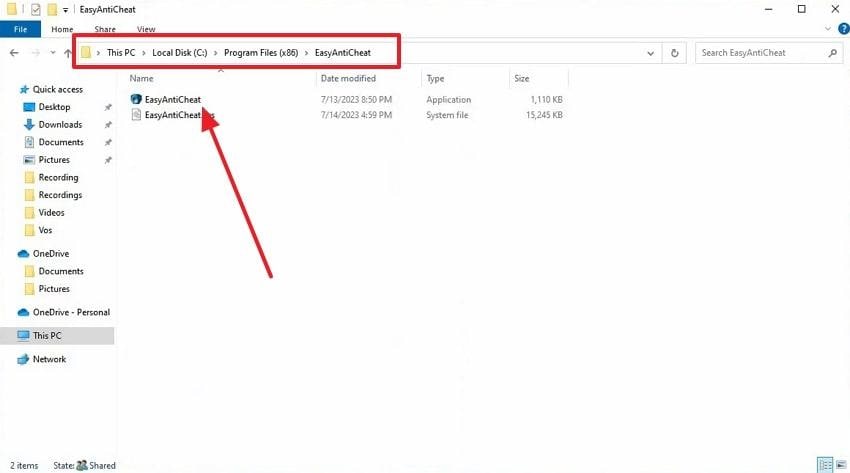Screen dimensions: 850x473
Task: Open Desktop in the sidebar
Action: click(54, 107)
